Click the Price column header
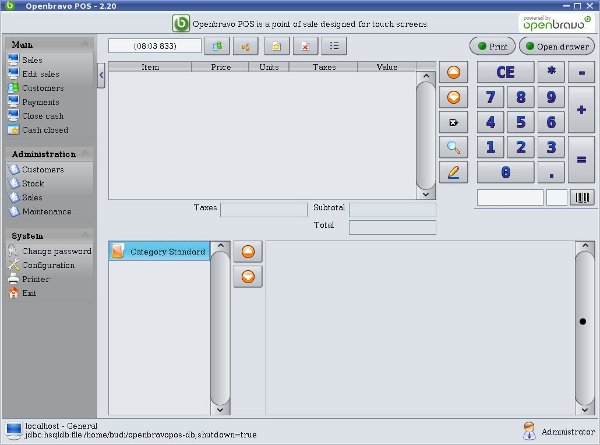This screenshot has height=445, width=600. (x=220, y=67)
